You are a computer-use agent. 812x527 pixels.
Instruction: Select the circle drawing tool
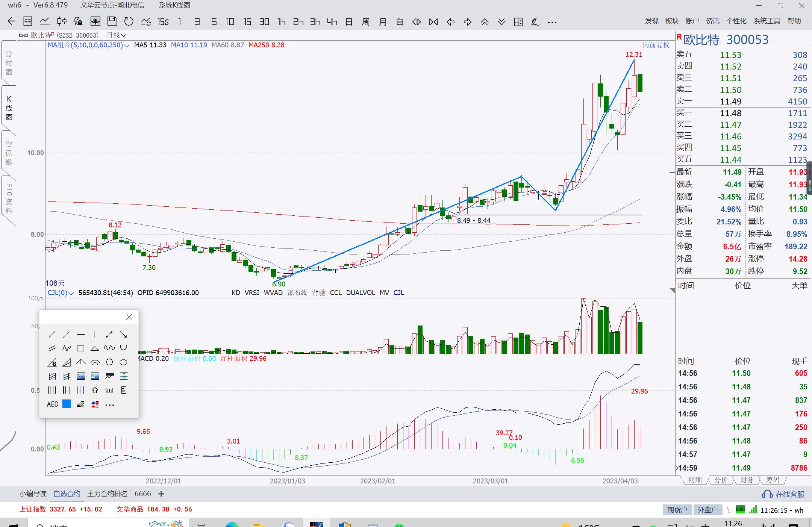[109, 362]
